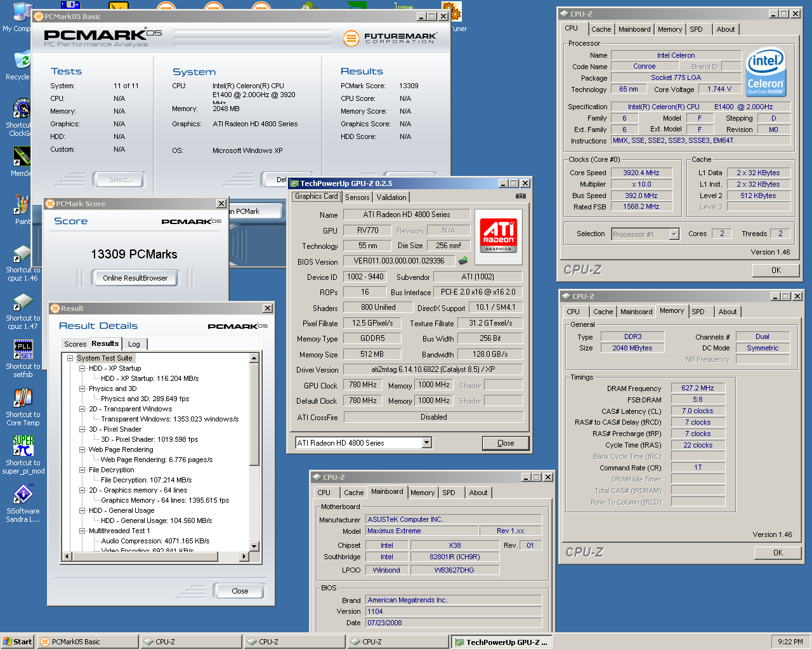Select 'Web Page Rendering: 6.776 pages/s' row

[157, 460]
